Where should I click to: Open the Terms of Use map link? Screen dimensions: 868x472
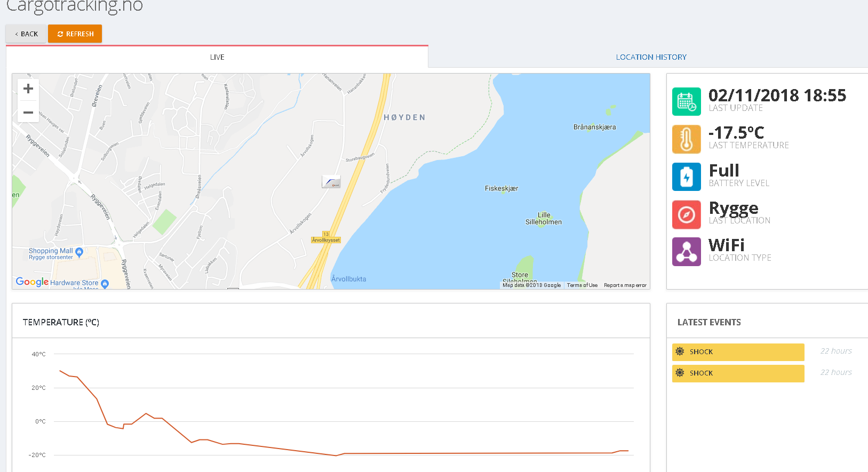[x=582, y=285]
